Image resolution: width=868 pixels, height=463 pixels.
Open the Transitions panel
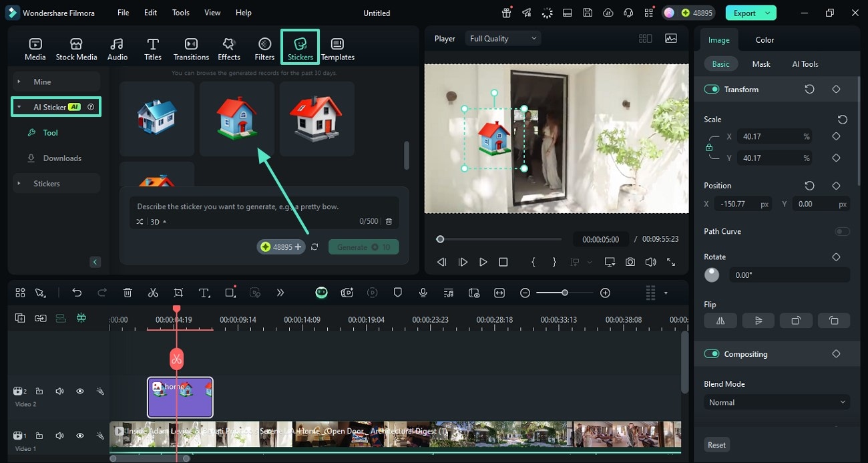click(191, 49)
